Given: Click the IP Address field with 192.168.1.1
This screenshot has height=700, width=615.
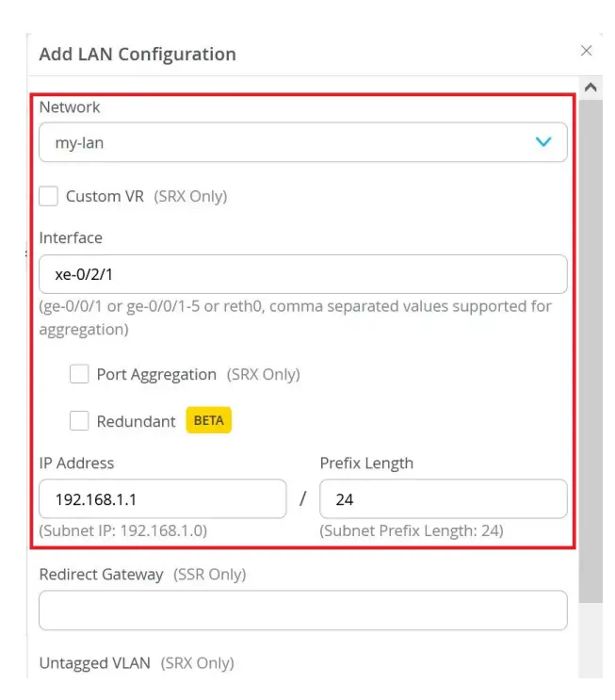Looking at the screenshot, I should point(162,499).
